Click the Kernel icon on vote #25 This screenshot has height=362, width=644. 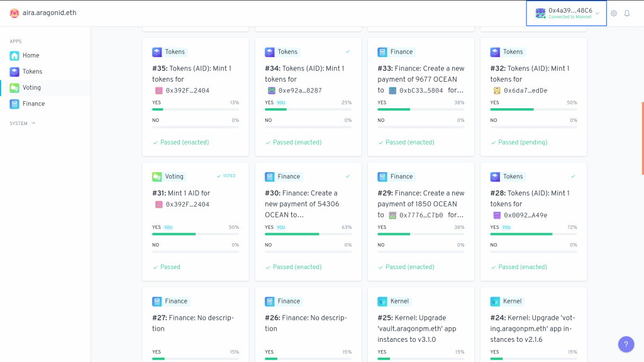point(382,302)
